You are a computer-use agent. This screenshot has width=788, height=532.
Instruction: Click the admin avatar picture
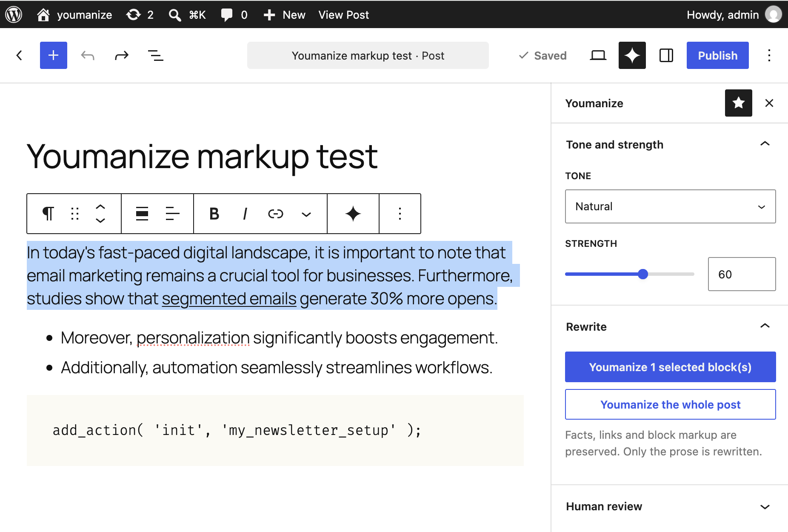point(774,14)
